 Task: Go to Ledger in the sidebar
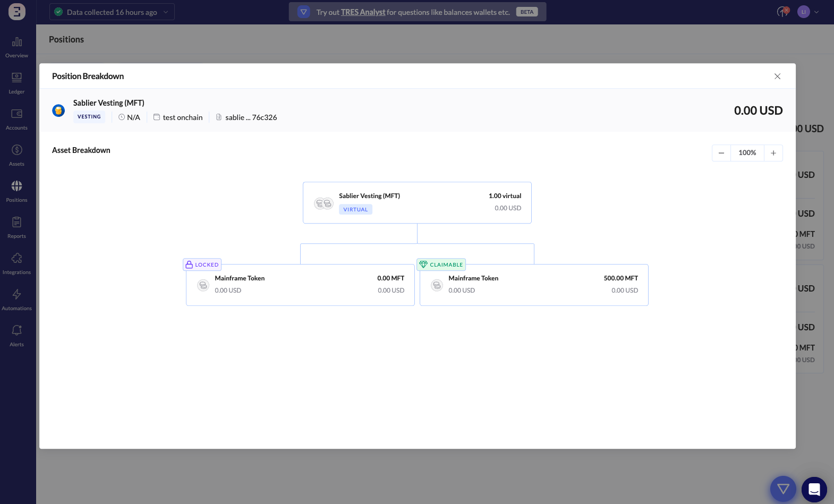[17, 79]
